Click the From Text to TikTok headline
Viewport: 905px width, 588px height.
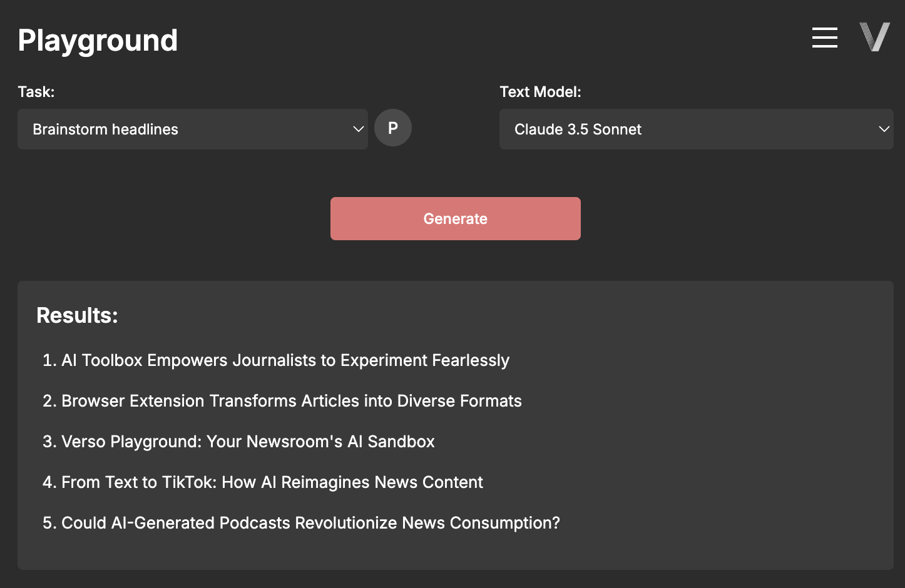coord(272,482)
